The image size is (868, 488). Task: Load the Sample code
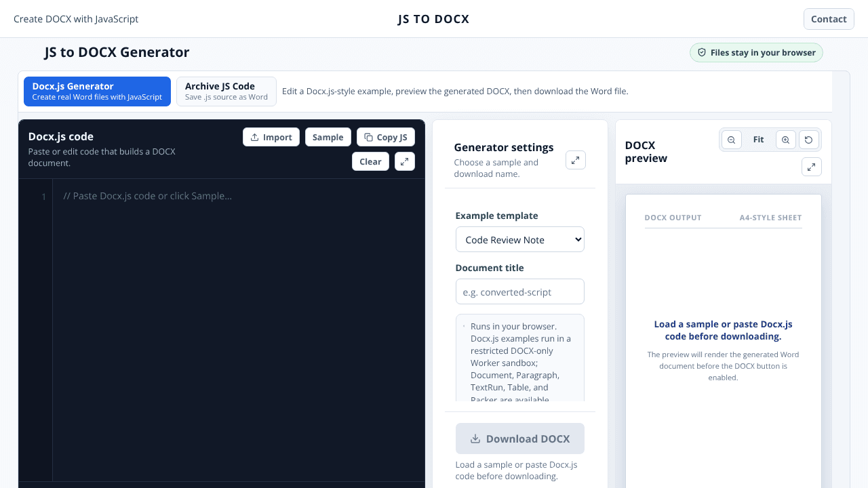point(328,137)
